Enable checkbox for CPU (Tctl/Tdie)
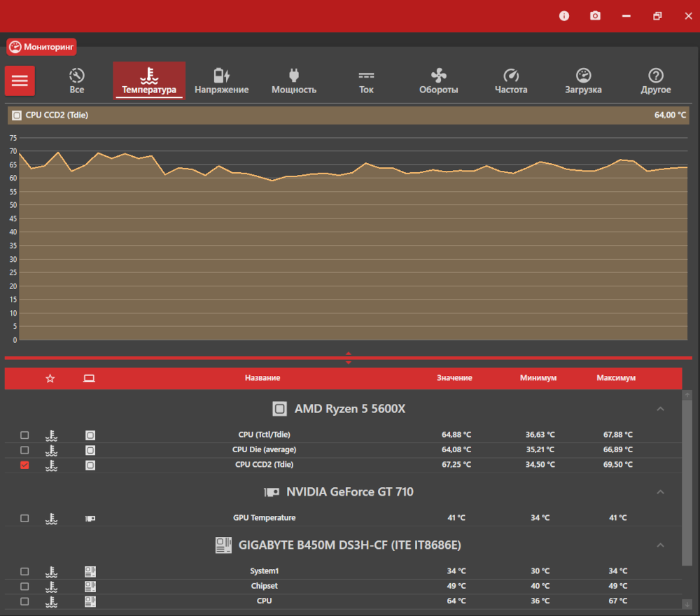Image resolution: width=700 pixels, height=616 pixels. tap(24, 435)
